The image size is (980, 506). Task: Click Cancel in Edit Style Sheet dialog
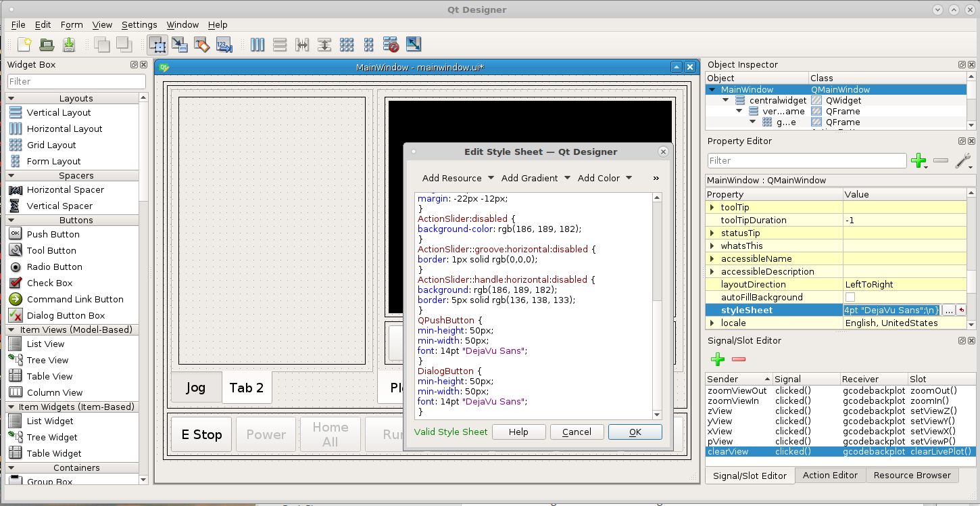click(577, 432)
